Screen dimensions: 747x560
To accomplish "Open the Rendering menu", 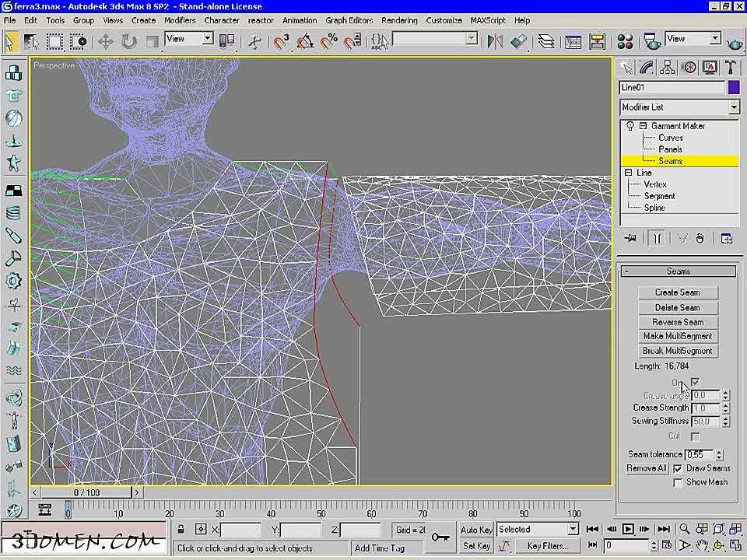I will (399, 20).
